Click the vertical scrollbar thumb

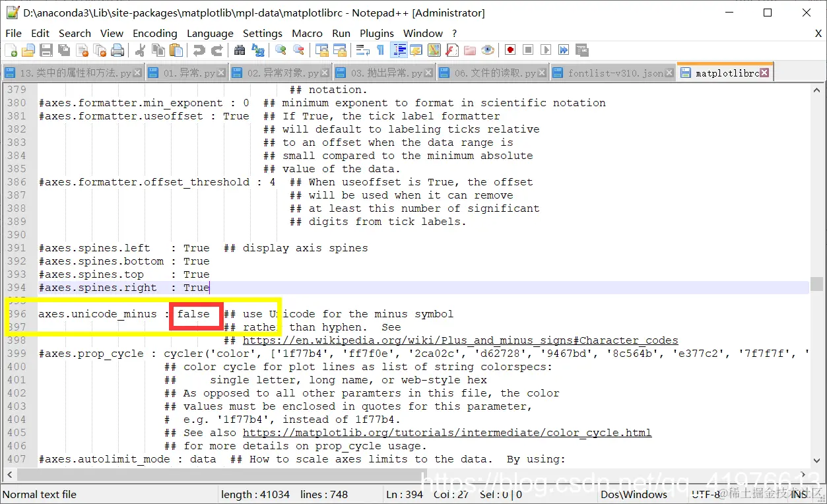[x=817, y=284]
